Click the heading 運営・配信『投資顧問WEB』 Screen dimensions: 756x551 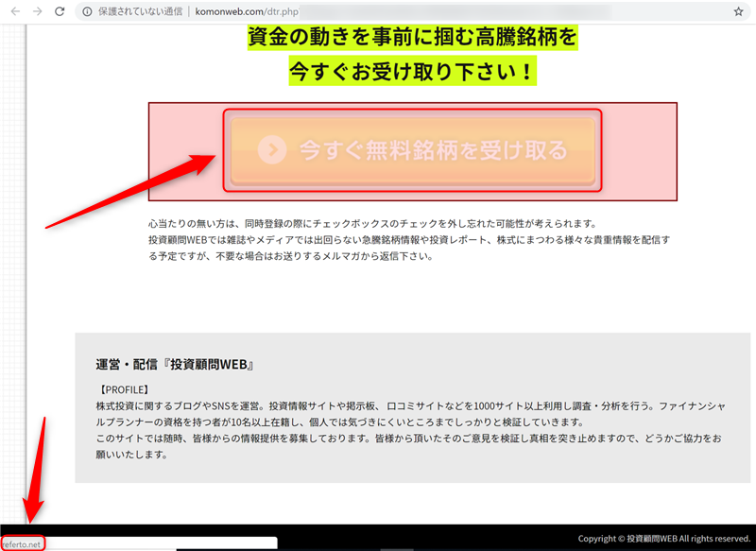(x=175, y=365)
